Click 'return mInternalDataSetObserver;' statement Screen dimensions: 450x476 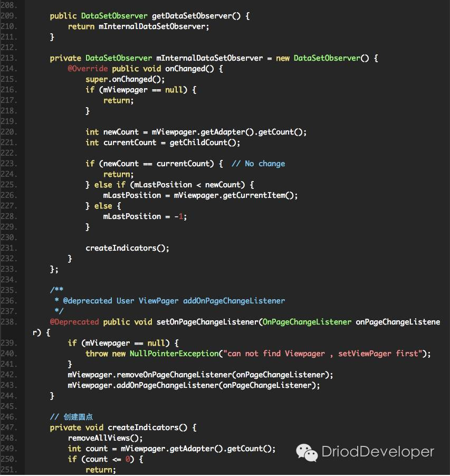tap(138, 26)
